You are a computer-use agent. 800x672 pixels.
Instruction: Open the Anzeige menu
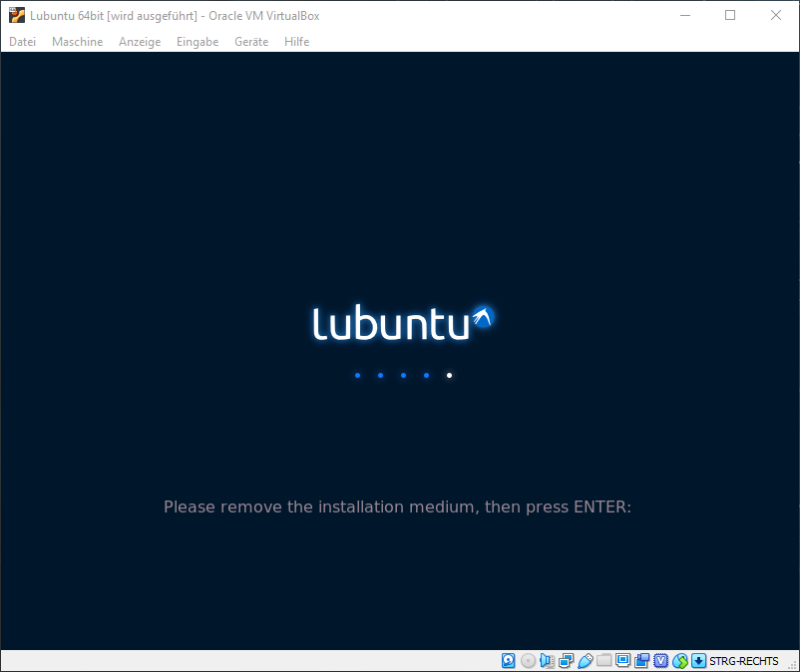140,42
